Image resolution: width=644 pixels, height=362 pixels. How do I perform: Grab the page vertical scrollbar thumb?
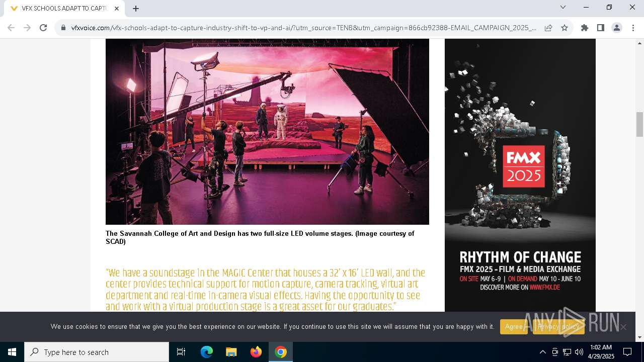coord(640,124)
